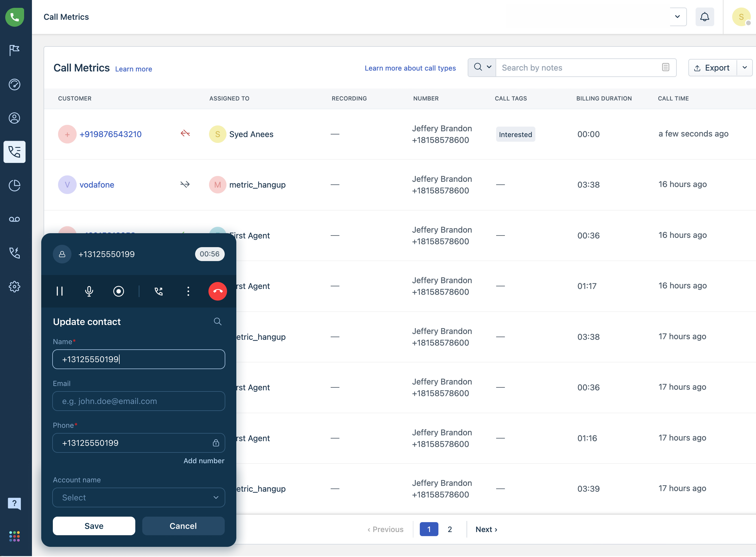Transfer the call using the phone arrow icon
756x557 pixels.
pos(159,291)
